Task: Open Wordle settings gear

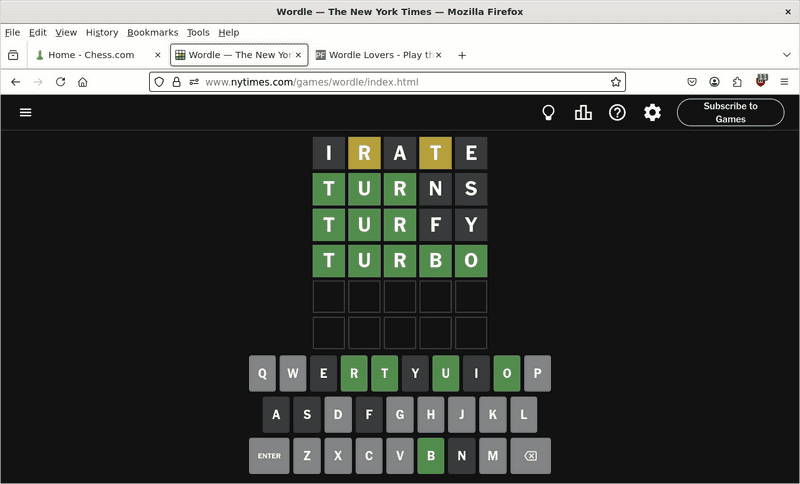Action: (x=652, y=112)
